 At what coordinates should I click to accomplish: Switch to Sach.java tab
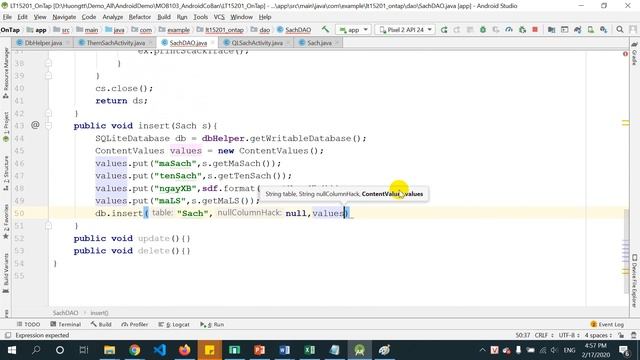coord(319,43)
